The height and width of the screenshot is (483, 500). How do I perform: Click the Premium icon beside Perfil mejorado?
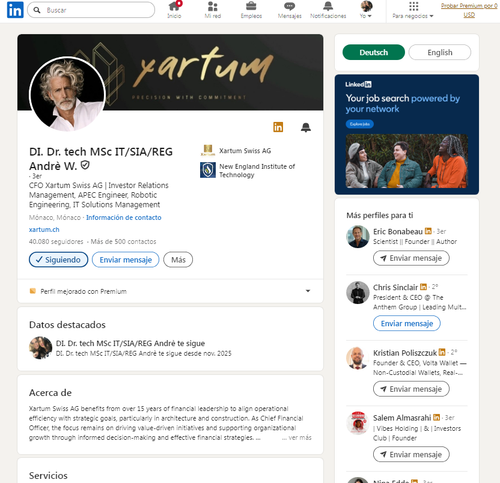[x=33, y=291]
